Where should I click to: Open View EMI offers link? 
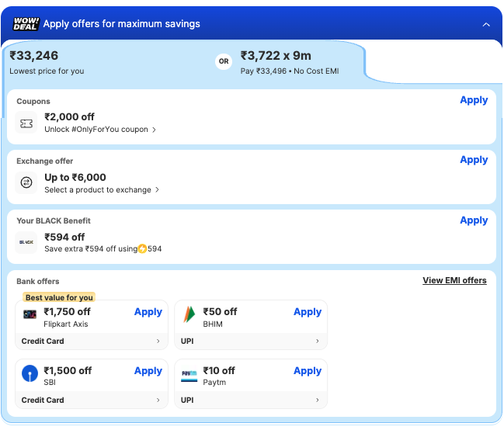click(x=454, y=280)
